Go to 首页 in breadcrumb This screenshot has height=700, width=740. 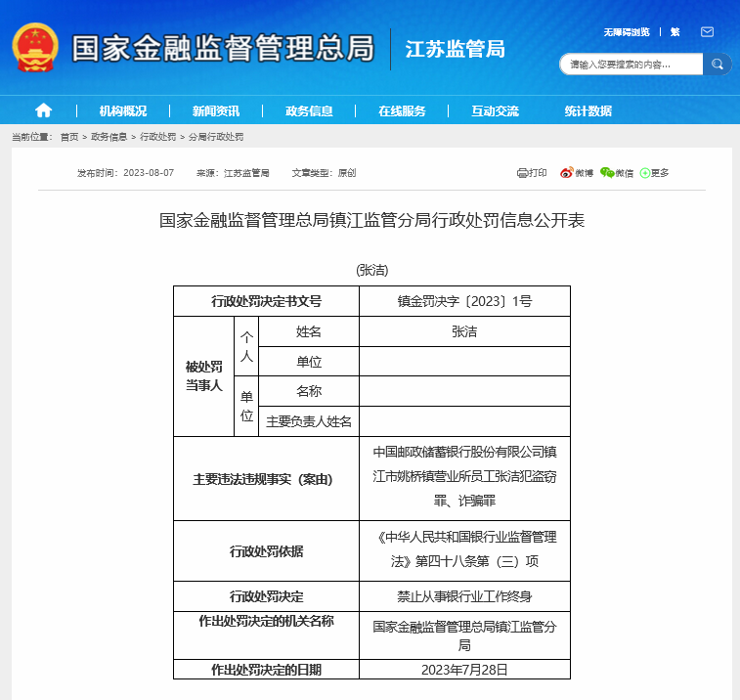pos(69,137)
